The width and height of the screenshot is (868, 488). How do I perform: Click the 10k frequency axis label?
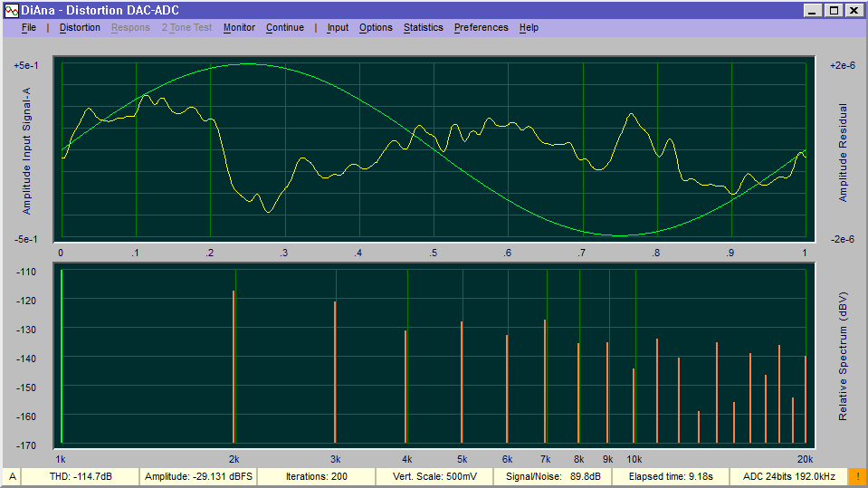(x=634, y=459)
